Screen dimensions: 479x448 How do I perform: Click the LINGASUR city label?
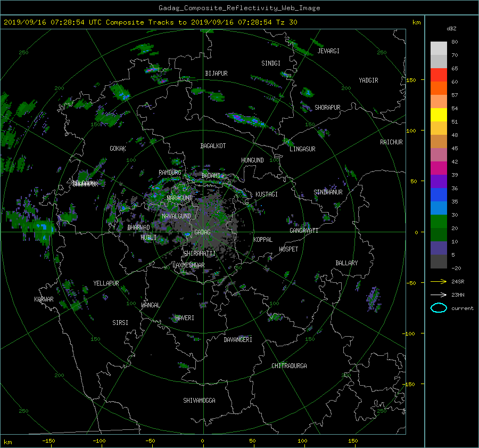click(302, 149)
